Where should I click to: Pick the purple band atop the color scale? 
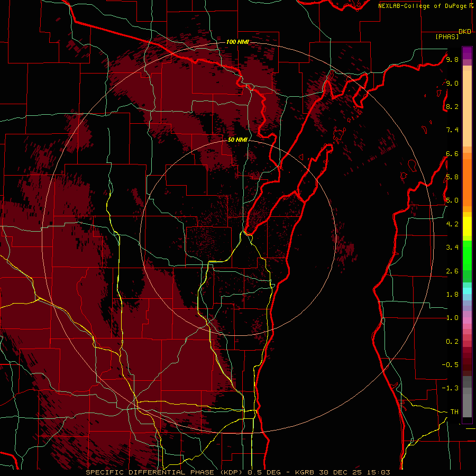[x=467, y=53]
